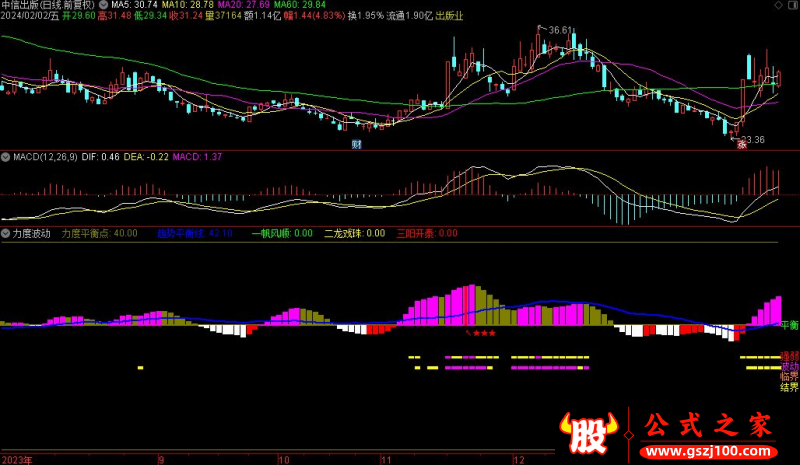Click the 强弱 row label at right
The height and width of the screenshot is (465, 800).
click(789, 356)
